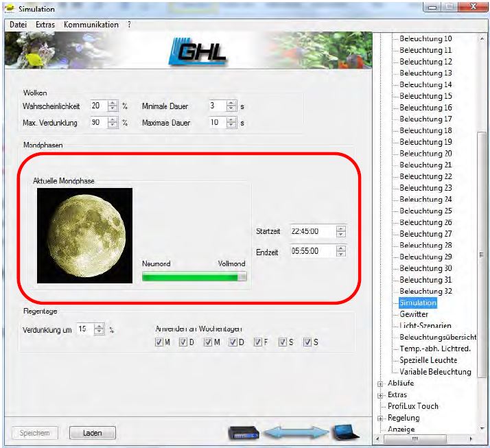Image resolution: width=490 pixels, height=448 pixels.
Task: Increase the Wahrscheinlichkeit value with up arrow
Action: pyautogui.click(x=113, y=104)
